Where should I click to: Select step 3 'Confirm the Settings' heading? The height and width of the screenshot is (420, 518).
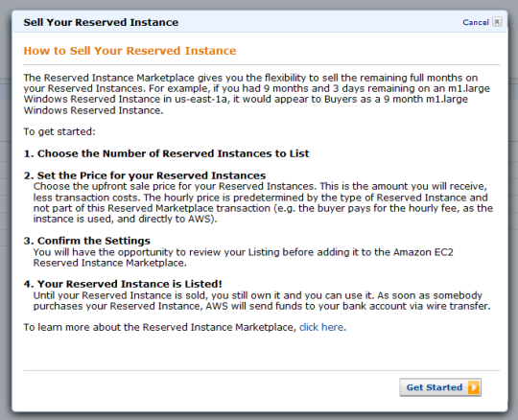(x=87, y=241)
